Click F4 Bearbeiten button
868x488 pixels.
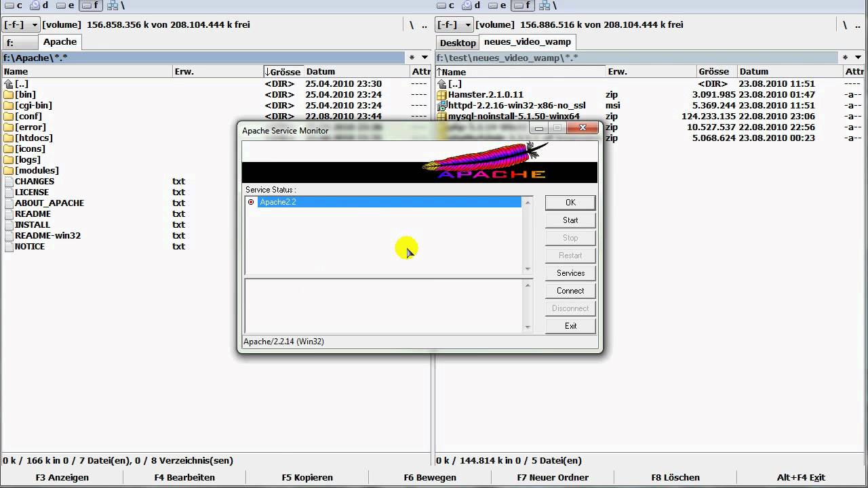(x=184, y=477)
